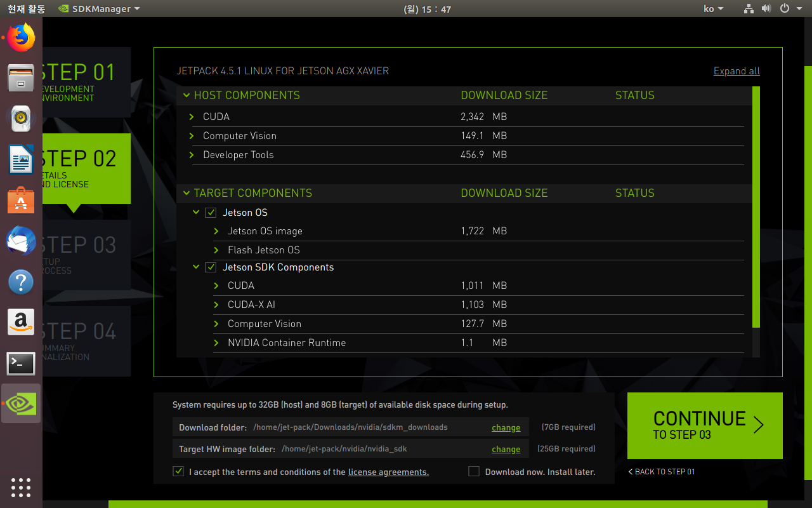
Task: Collapse the Jetson OS group arrow
Action: [196, 213]
